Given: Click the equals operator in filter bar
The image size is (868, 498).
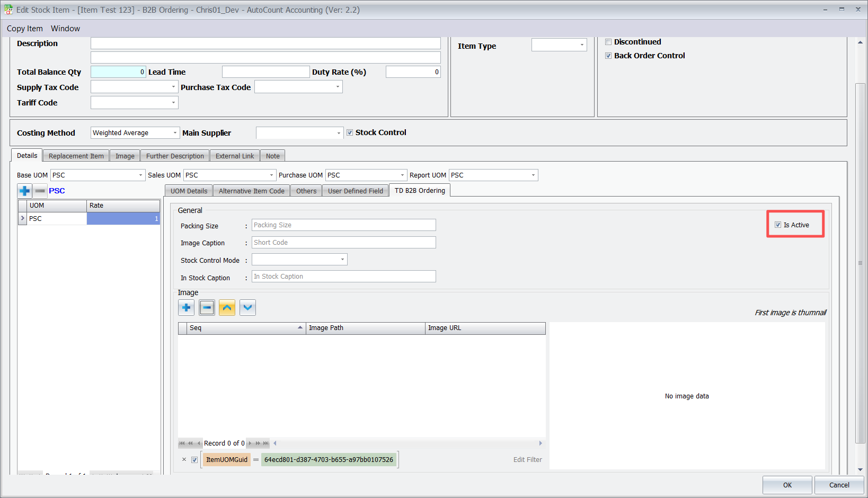Looking at the screenshot, I should point(256,460).
